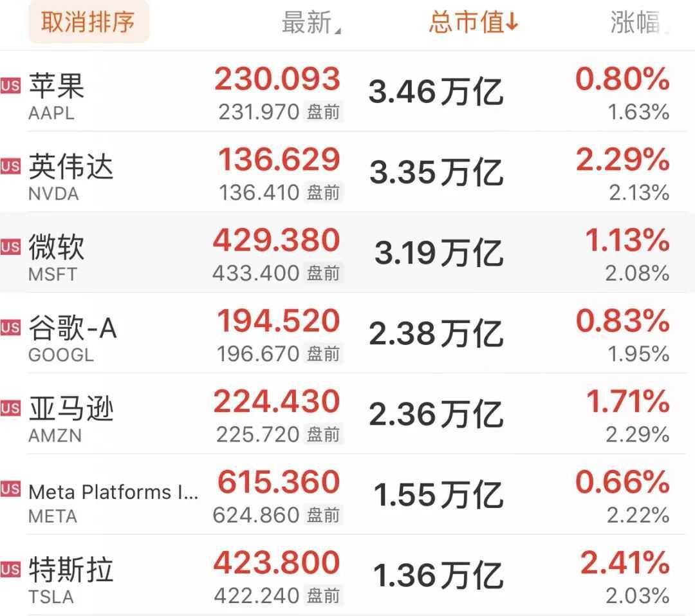Tap Tesla's 2.41% change percentage

(x=624, y=563)
